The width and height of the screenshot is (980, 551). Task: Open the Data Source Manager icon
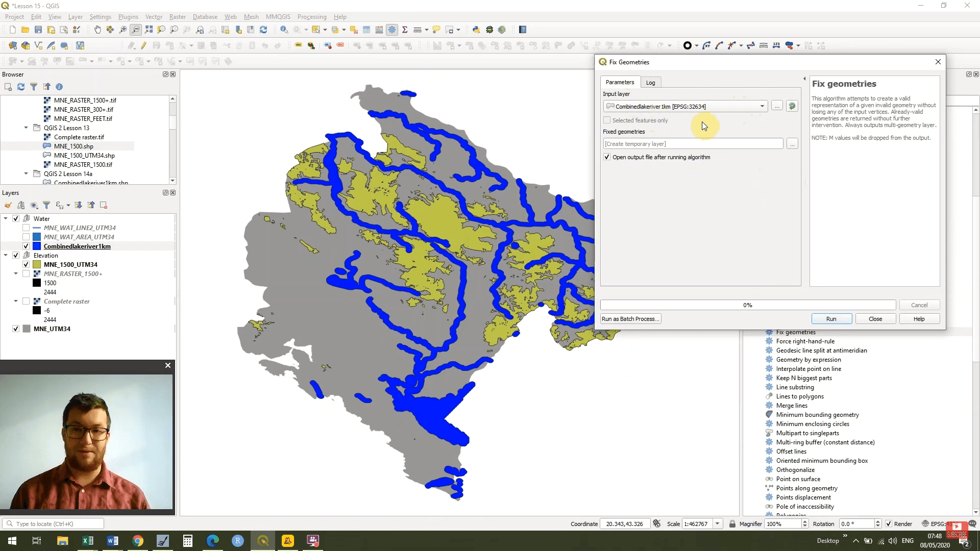point(13,45)
